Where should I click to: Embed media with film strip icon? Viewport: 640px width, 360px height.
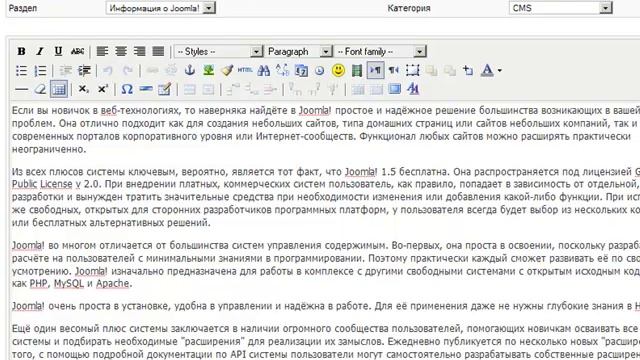pos(357,71)
